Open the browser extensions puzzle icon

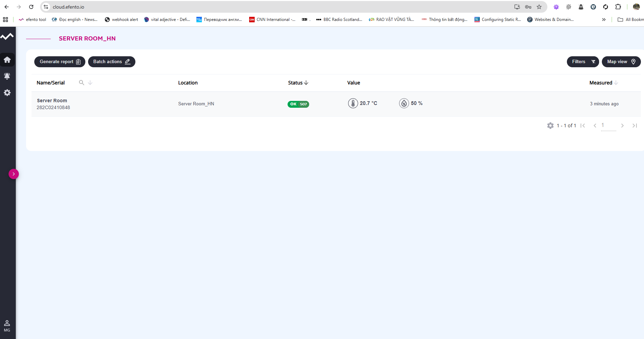(x=618, y=7)
